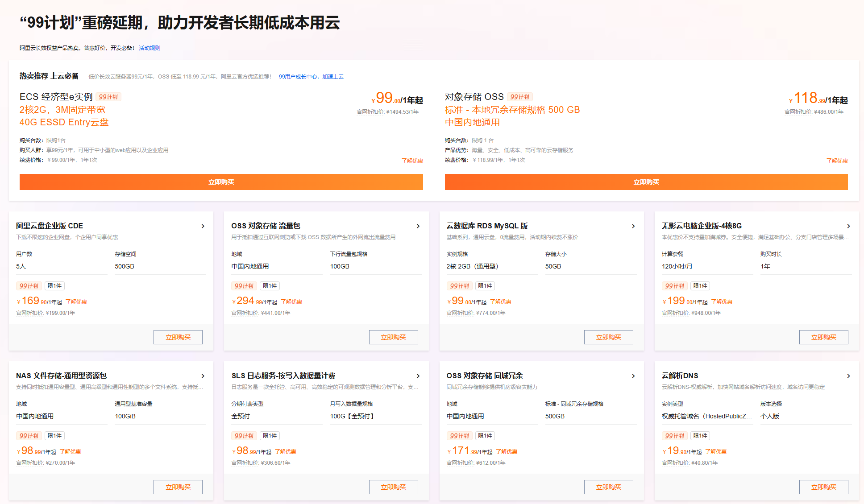
Task: Open 了解优惠 next to NAS ¥98.99 price
Action: [x=71, y=452]
